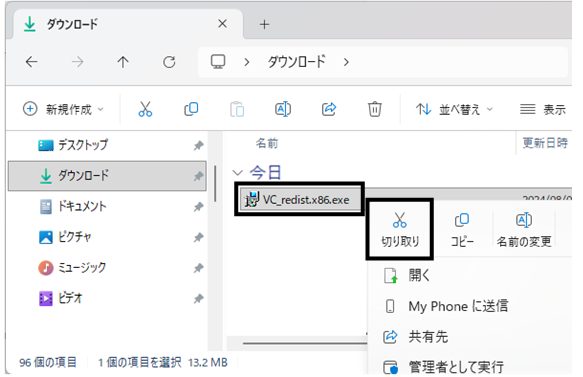
Task: Click the 1 個の項目を選択 13.2 MB status
Action: 162,362
